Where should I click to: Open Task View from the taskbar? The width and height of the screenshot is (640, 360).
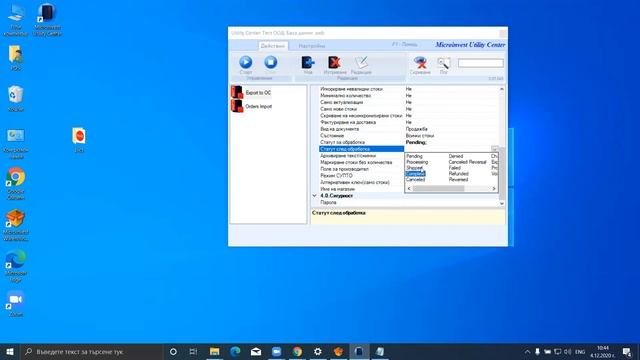(193, 351)
